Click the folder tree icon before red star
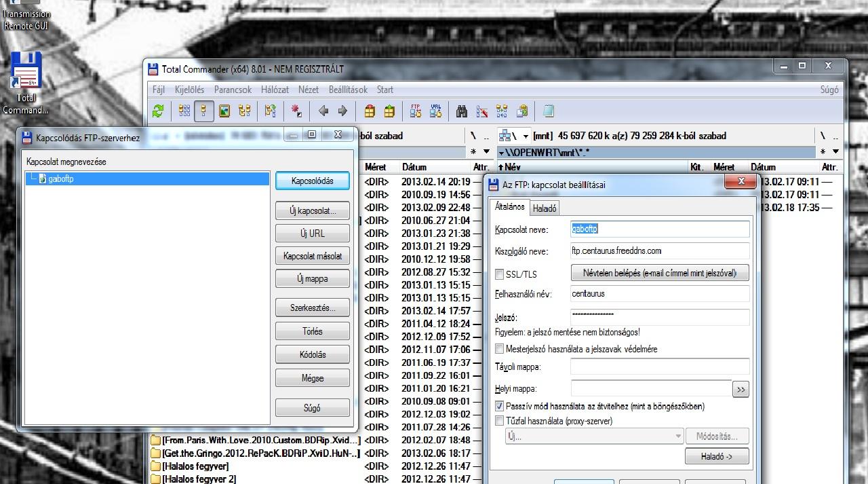868x484 pixels. click(x=270, y=111)
